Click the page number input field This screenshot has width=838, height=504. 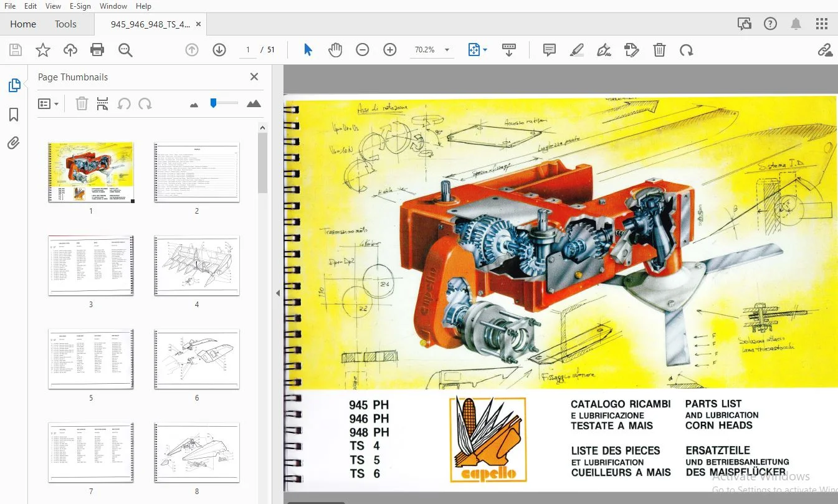[248, 50]
